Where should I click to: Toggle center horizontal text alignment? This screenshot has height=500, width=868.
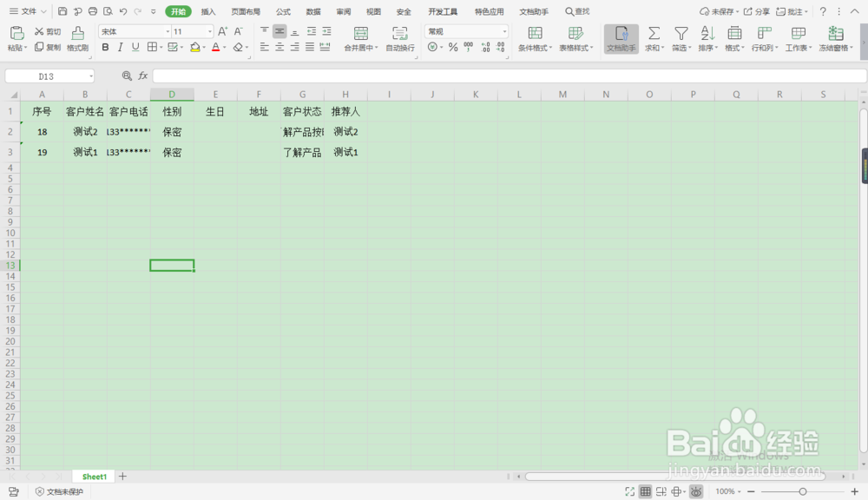(279, 47)
